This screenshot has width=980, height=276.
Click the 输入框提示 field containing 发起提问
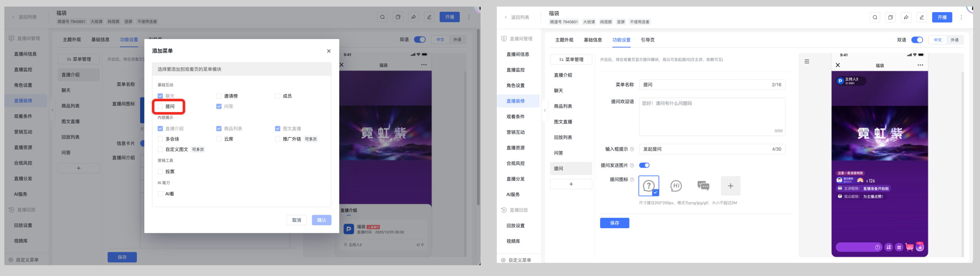[712, 149]
